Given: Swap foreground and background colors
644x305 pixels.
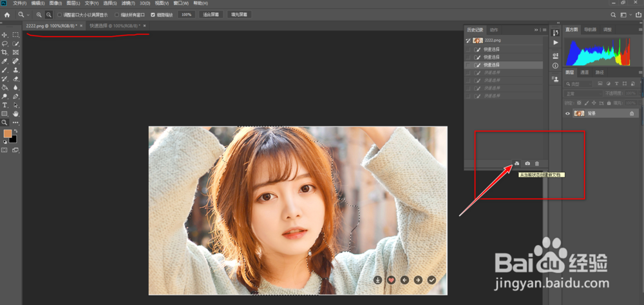Looking at the screenshot, I should click(15, 131).
